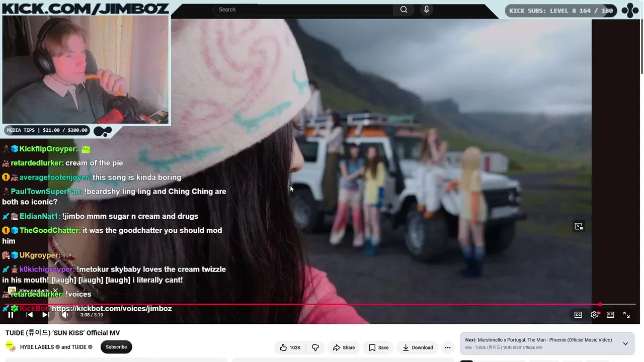Viewport: 644px width, 362px height.
Task: Pause the video playback
Action: tap(11, 315)
